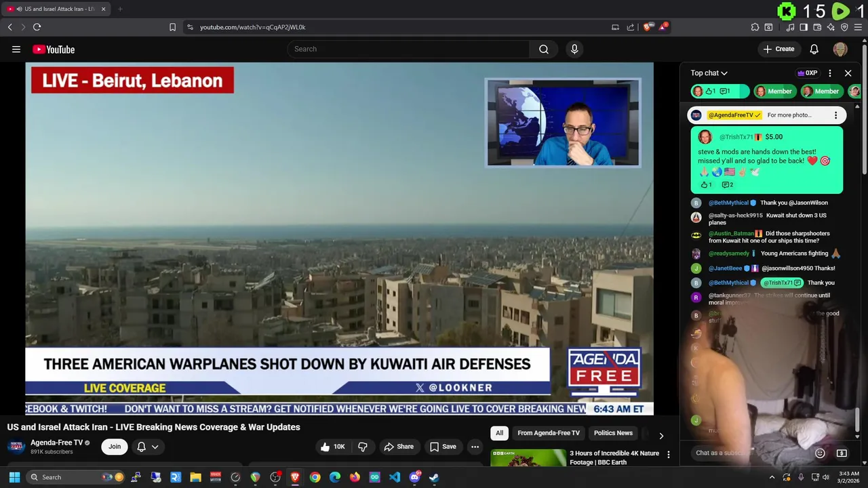The width and height of the screenshot is (868, 488).
Task: Open Visual Studio Code from taskbar
Action: tap(394, 477)
